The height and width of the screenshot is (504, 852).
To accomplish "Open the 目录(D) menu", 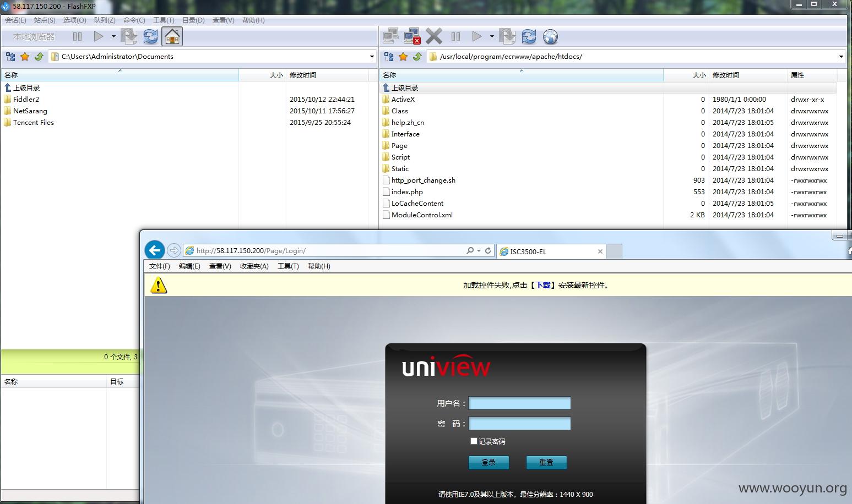I will click(x=193, y=20).
